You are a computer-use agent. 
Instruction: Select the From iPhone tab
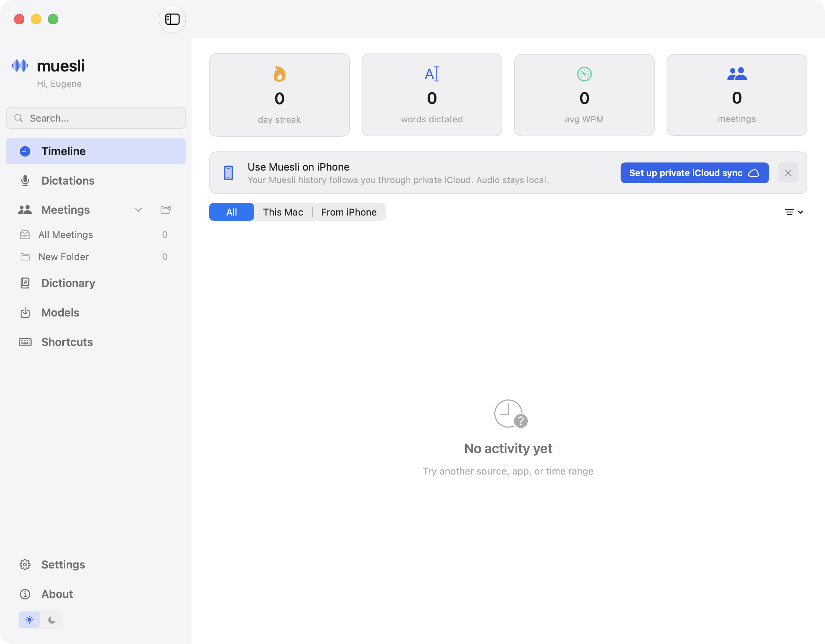point(349,212)
